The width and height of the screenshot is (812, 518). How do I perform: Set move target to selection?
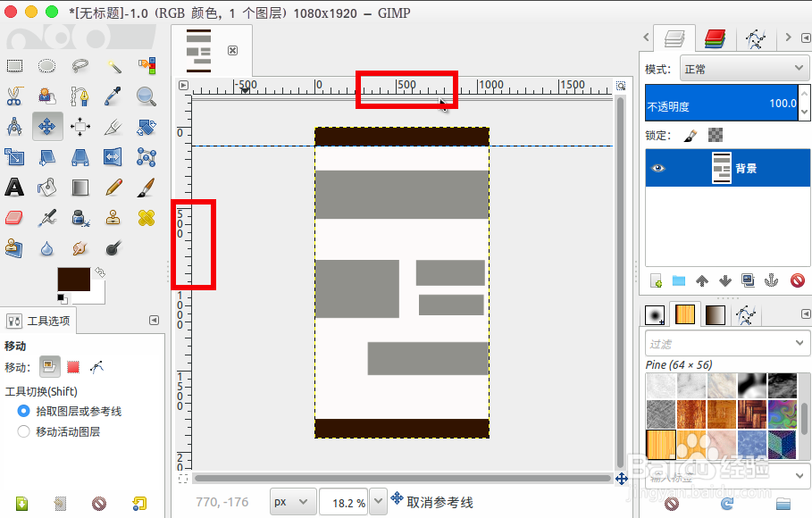point(73,367)
